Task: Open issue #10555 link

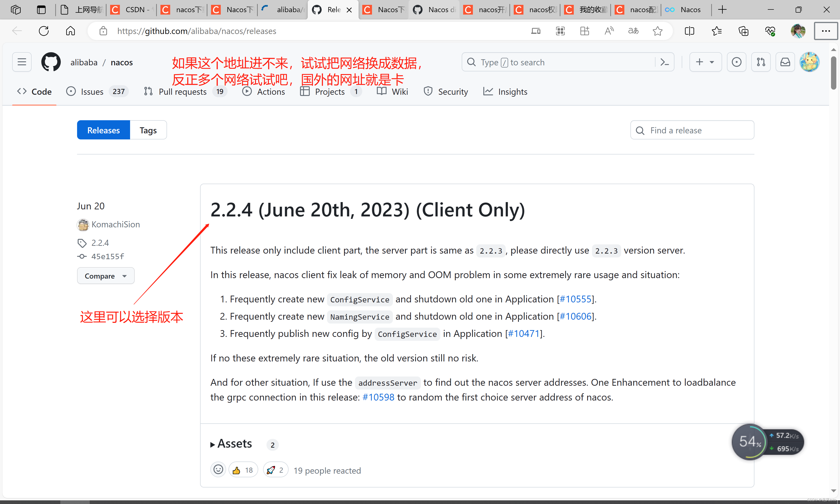Action: point(575,299)
